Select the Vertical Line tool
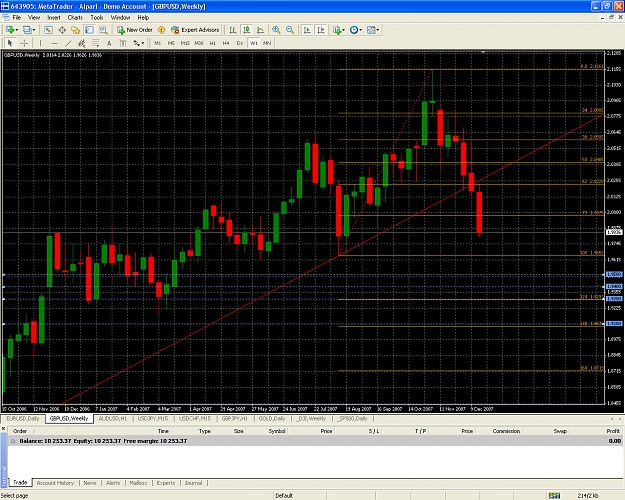625x500 pixels. pos(41,43)
